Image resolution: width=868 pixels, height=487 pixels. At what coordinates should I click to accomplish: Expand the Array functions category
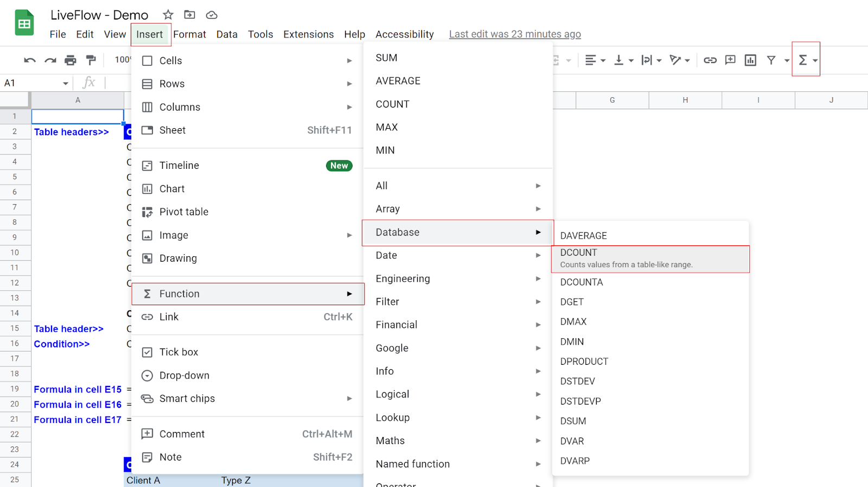click(458, 209)
